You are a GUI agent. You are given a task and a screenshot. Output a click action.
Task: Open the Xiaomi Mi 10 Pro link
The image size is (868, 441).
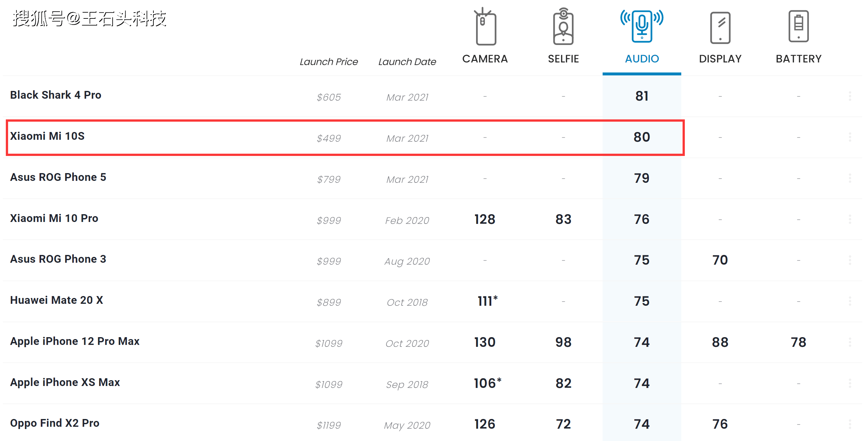click(x=54, y=218)
